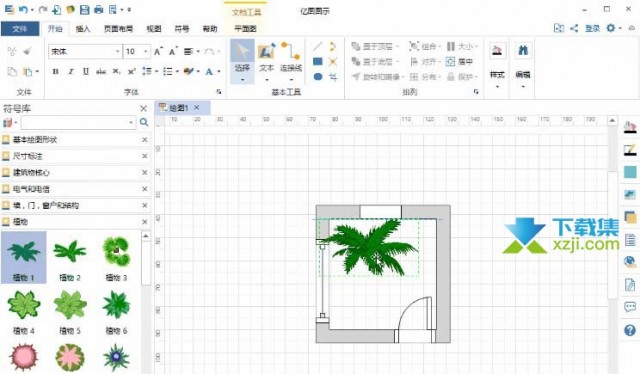Viewport: 640px width, 374px height.
Task: Click the scissors cut icon
Action: point(12,51)
